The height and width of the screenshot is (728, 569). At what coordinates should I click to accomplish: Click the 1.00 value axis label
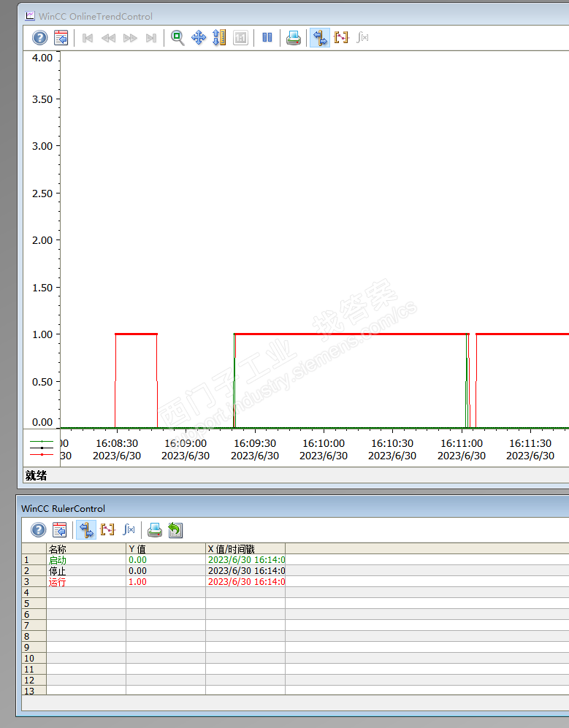(42, 334)
